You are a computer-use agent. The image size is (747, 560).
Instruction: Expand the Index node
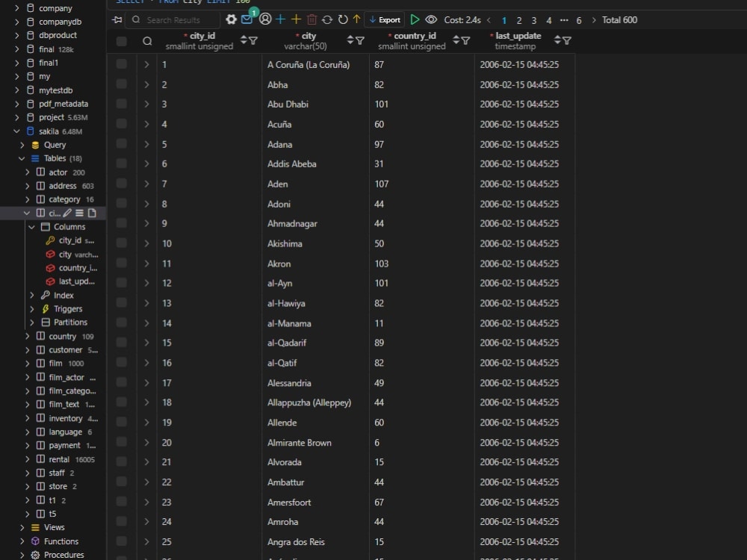click(x=32, y=295)
